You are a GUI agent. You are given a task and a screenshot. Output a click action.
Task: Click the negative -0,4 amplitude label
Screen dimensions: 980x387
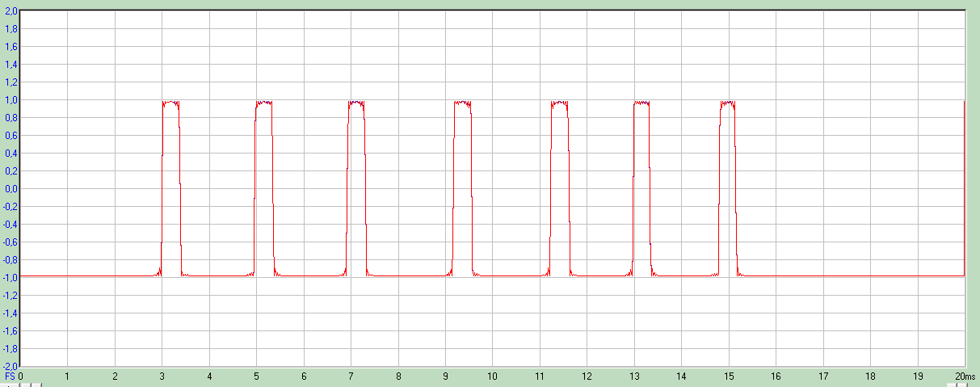coord(11,225)
